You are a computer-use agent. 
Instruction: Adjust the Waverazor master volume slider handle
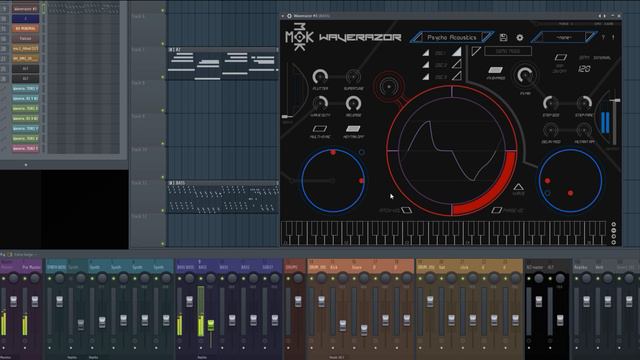pyautogui.click(x=615, y=100)
